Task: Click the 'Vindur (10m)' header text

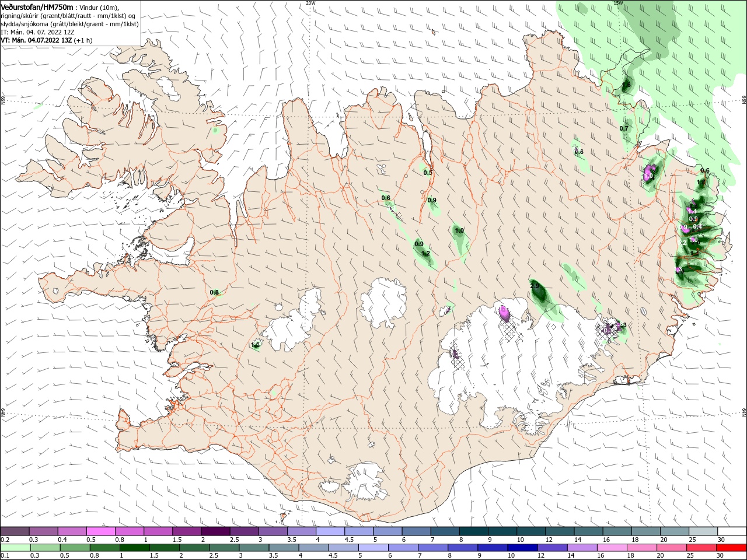Action: (99, 8)
